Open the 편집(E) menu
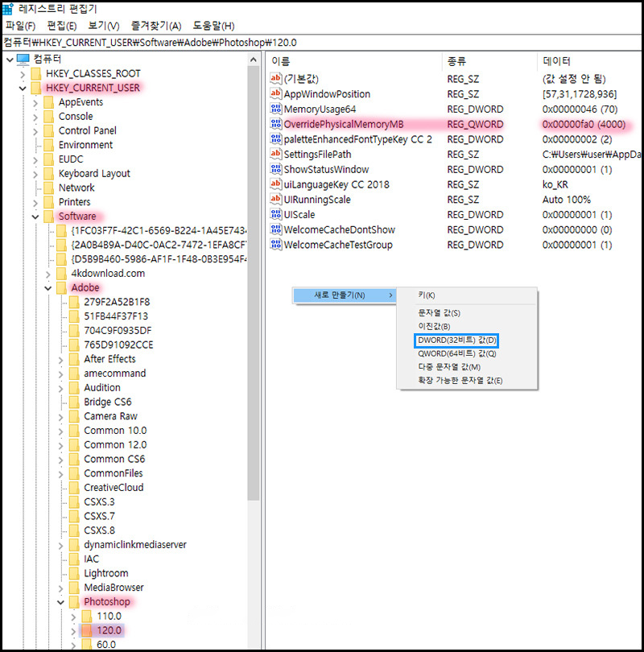Screen dimensions: 644x652 61,27
